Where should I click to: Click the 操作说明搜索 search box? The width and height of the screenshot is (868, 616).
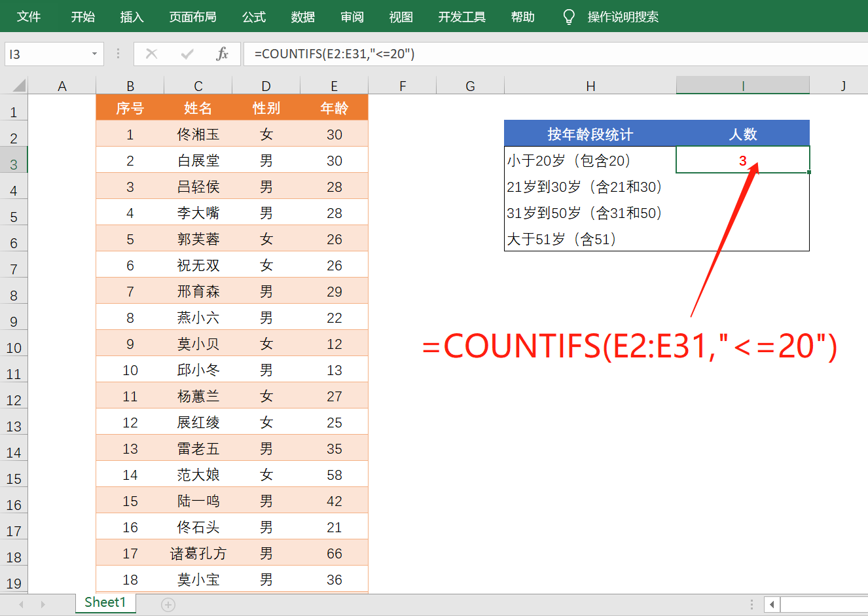623,17
